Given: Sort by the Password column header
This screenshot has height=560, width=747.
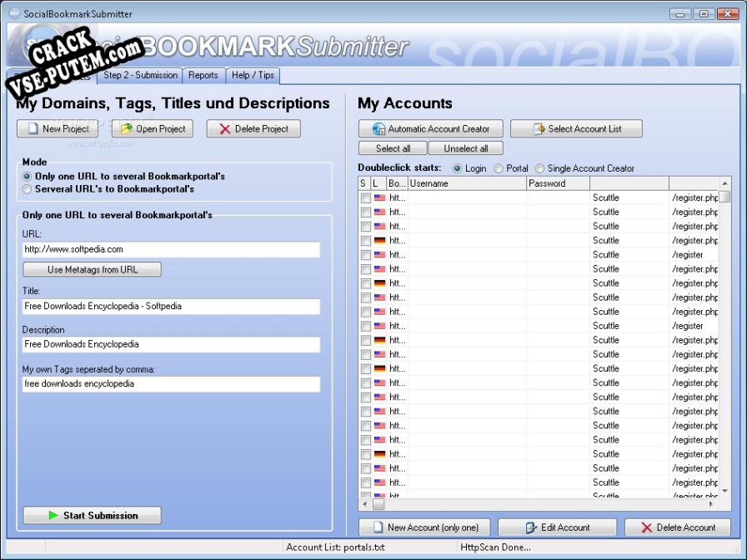Looking at the screenshot, I should click(x=558, y=183).
